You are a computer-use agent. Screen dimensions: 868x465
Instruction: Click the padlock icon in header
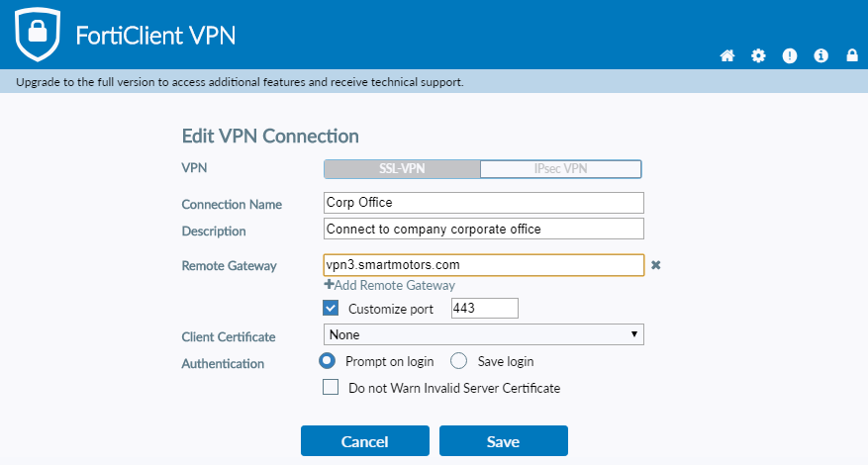pyautogui.click(x=851, y=56)
